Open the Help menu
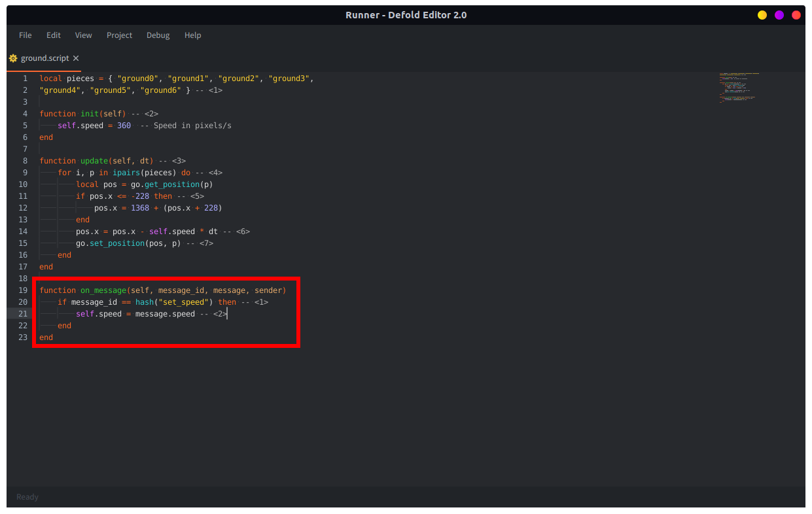This screenshot has width=812, height=514. click(x=193, y=35)
